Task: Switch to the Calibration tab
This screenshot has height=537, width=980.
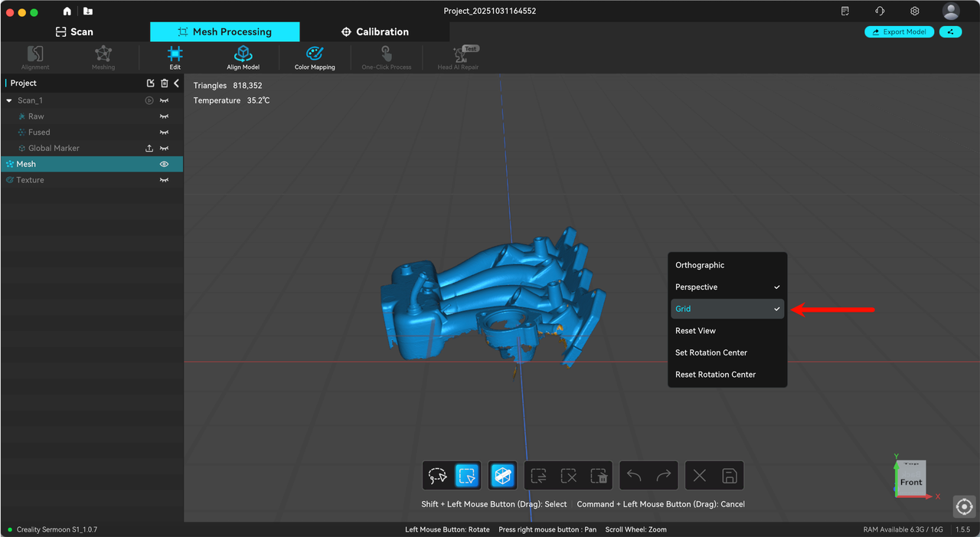Action: point(374,31)
